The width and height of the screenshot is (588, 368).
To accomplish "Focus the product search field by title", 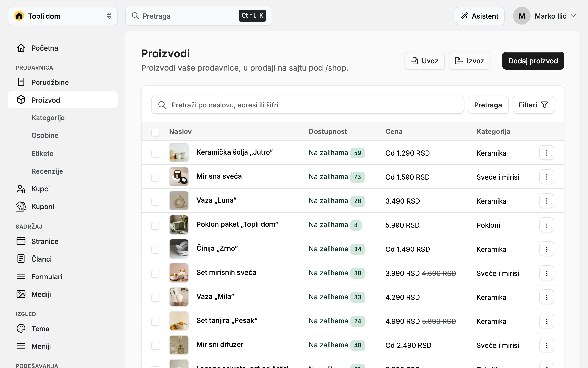I will 307,105.
